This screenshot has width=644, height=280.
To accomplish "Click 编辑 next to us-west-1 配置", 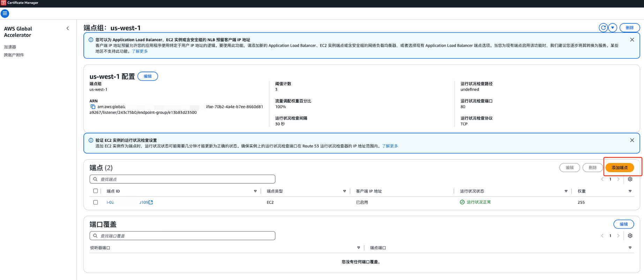I will pos(148,76).
